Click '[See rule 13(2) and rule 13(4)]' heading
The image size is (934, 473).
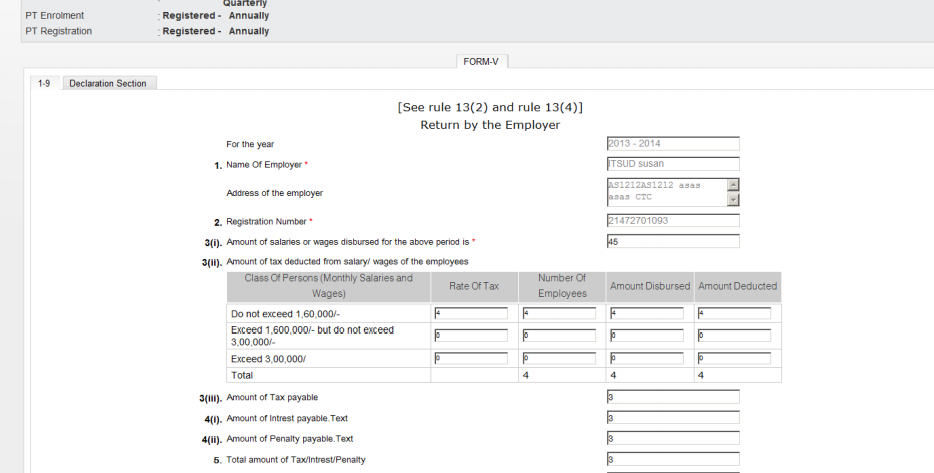pyautogui.click(x=490, y=107)
